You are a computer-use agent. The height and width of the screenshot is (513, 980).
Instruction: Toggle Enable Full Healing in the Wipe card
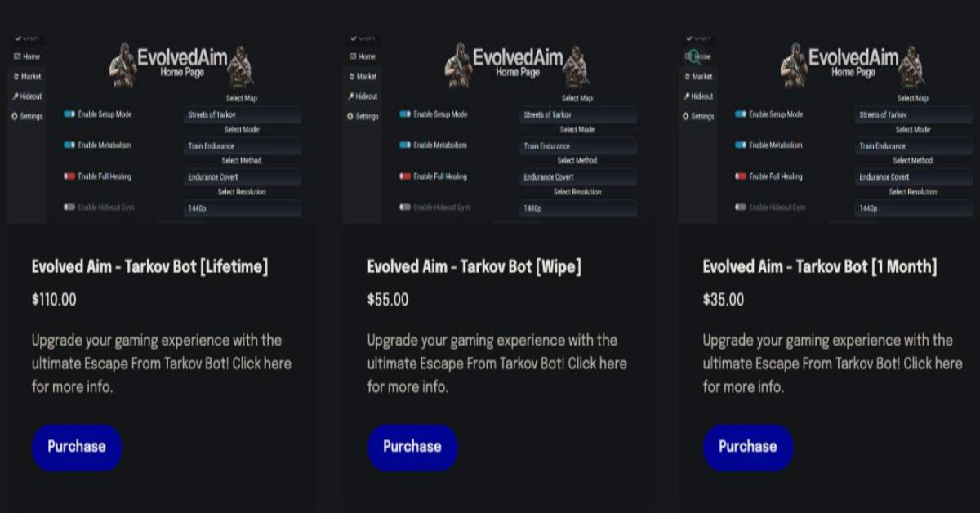(405, 176)
